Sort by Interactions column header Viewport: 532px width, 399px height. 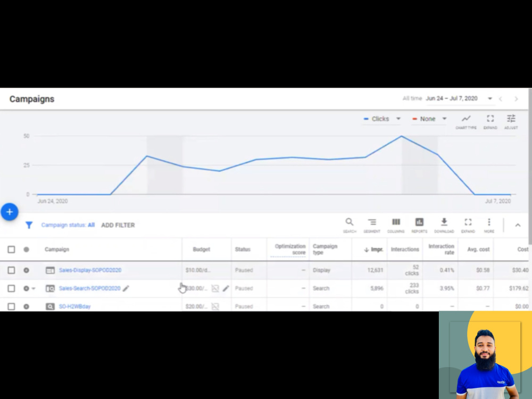pos(405,250)
